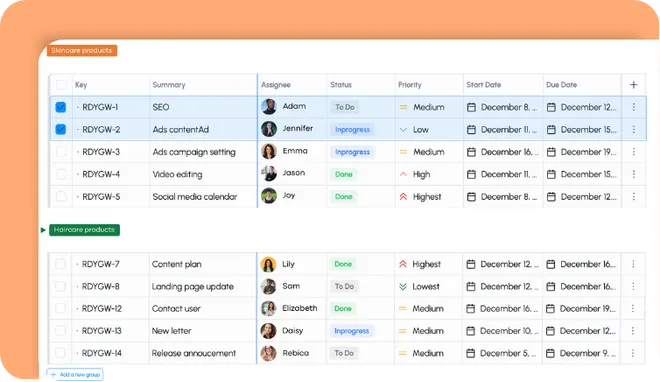Image resolution: width=660 pixels, height=382 pixels.
Task: Click Sam's avatar icon
Action: [x=268, y=286]
